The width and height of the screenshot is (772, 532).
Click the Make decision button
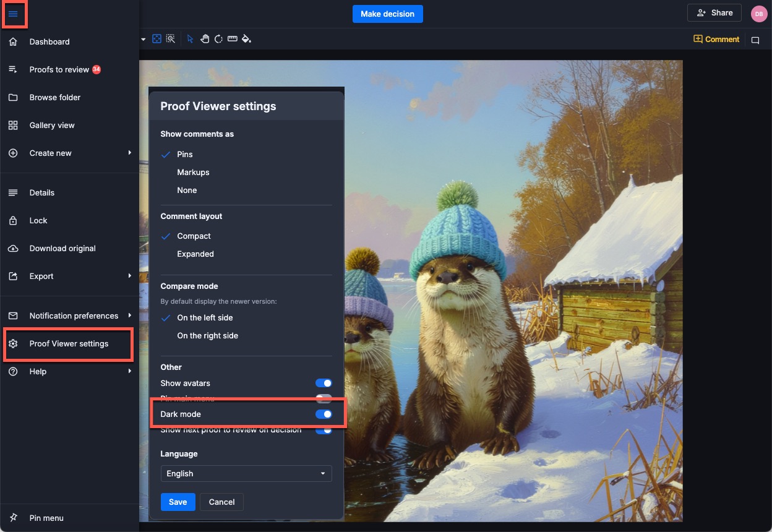[x=387, y=14]
